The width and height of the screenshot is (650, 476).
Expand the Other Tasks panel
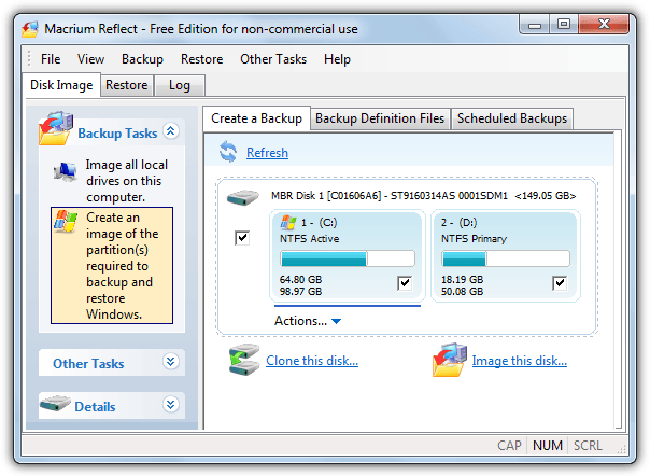[x=170, y=362]
